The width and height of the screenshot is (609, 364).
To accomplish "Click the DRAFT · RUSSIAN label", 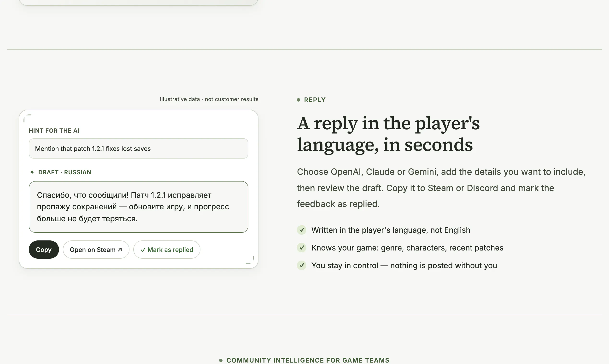I will (x=65, y=172).
